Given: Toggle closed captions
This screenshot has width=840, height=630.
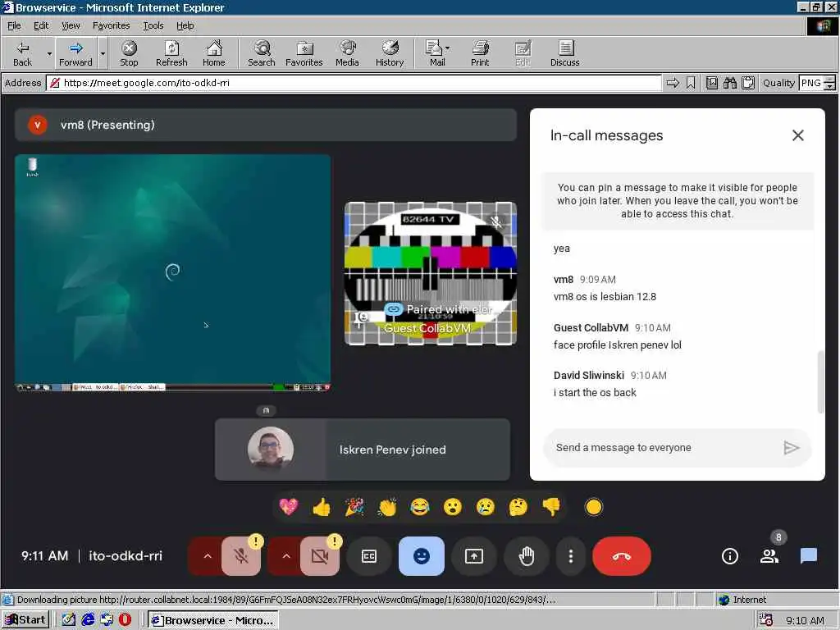Looking at the screenshot, I should (x=369, y=556).
